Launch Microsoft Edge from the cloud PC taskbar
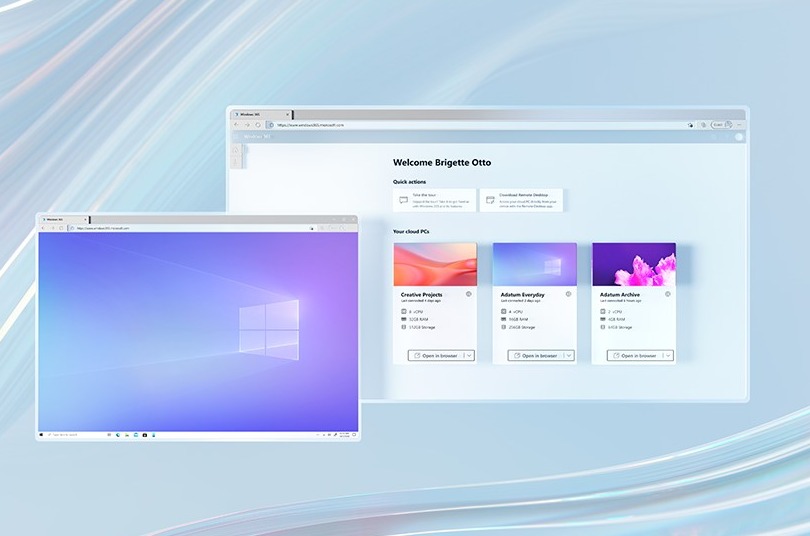 [x=118, y=435]
